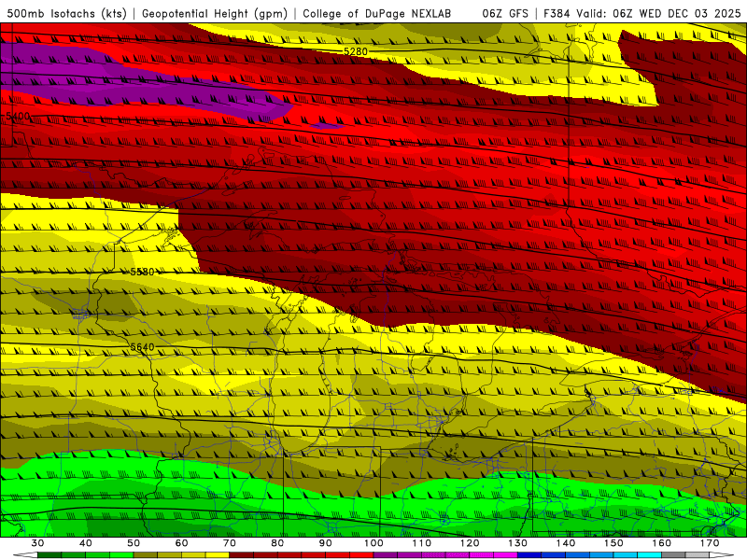
Task: Click the "College of DuPage NEXLAB" text
Action: pyautogui.click(x=377, y=13)
